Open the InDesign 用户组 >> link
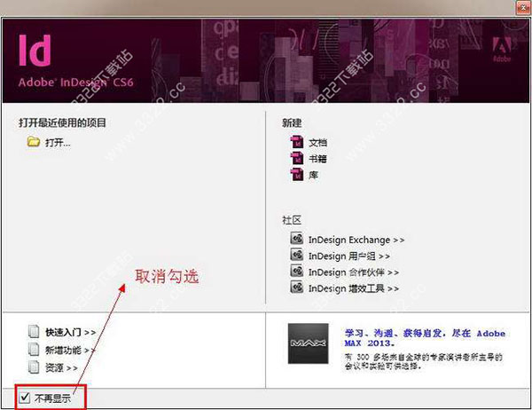 point(349,256)
